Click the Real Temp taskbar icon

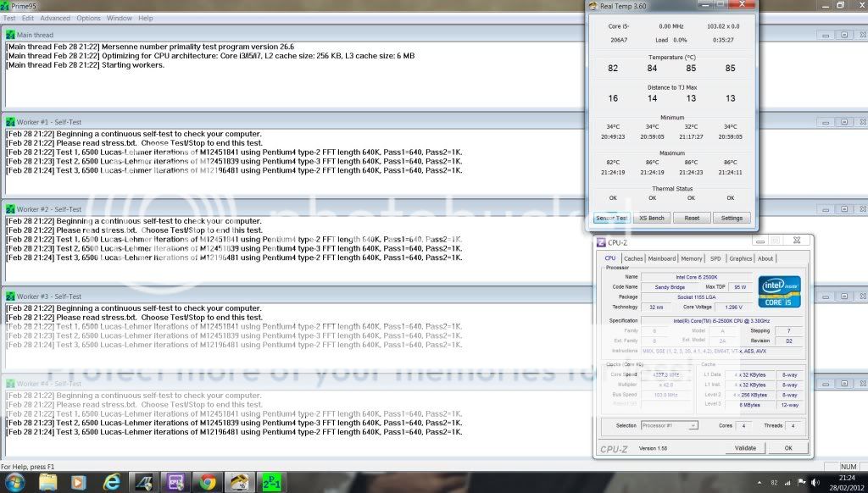(238, 482)
